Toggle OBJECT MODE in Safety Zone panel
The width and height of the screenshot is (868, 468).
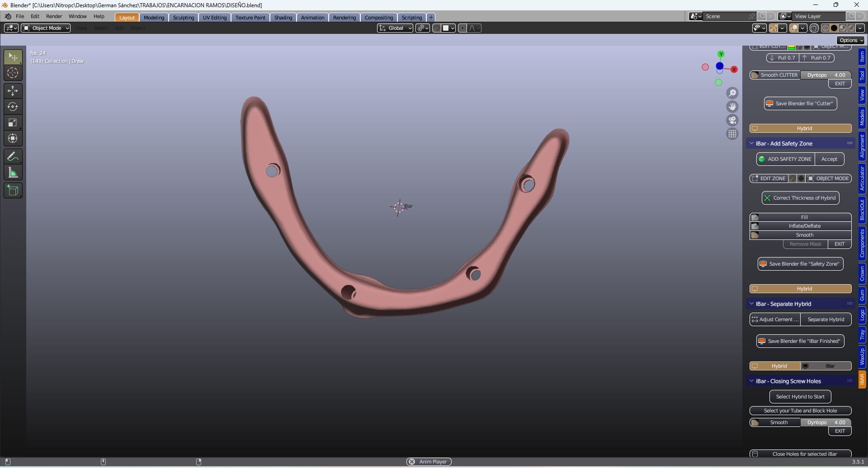click(828, 178)
